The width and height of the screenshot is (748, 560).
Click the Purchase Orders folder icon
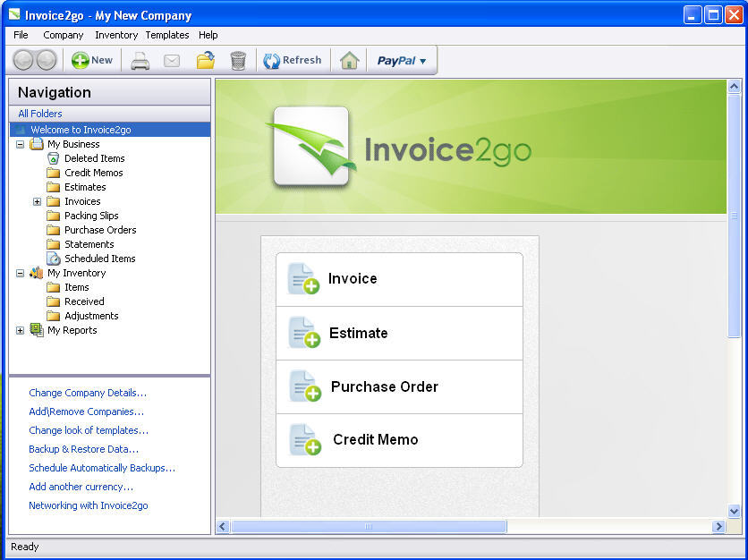click(54, 230)
